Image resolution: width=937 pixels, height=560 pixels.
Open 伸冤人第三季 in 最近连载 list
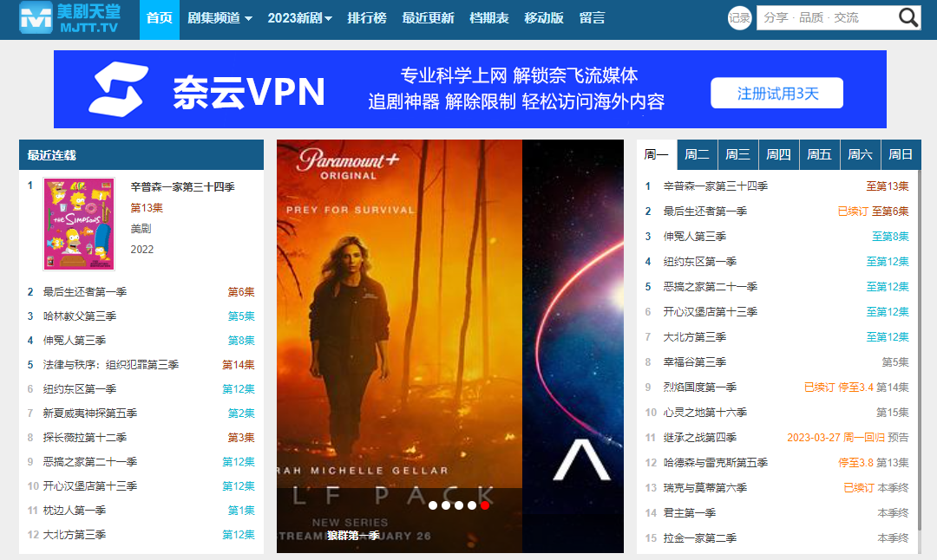[x=74, y=341]
